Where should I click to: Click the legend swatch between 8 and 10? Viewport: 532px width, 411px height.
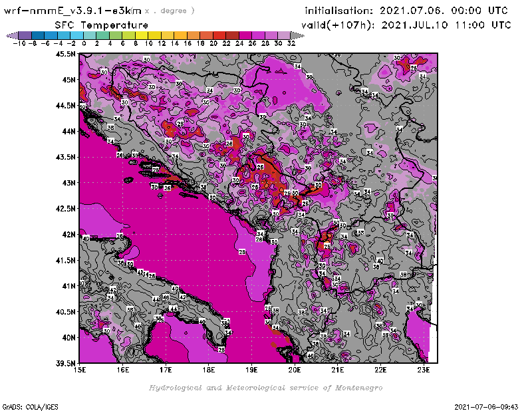point(142,35)
